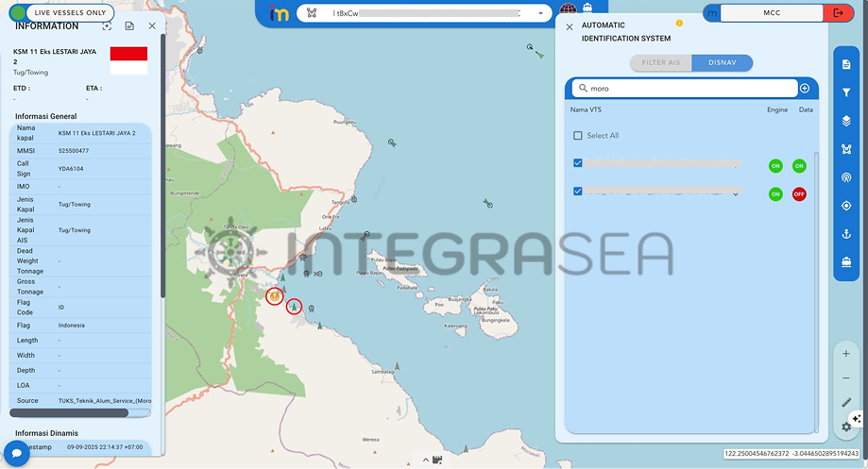The image size is (868, 469).
Task: Open the map layers icon in sidebar
Action: [x=846, y=121]
